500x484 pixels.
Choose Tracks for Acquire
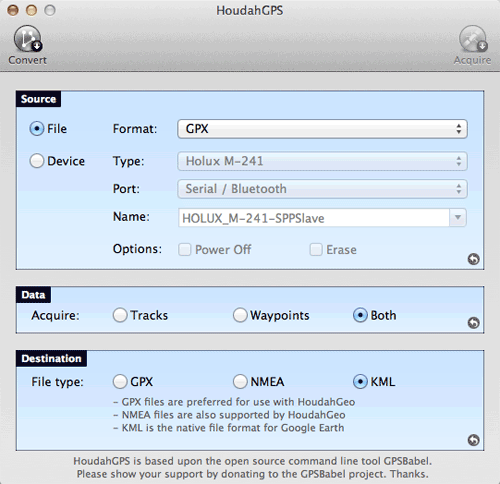pyautogui.click(x=120, y=315)
